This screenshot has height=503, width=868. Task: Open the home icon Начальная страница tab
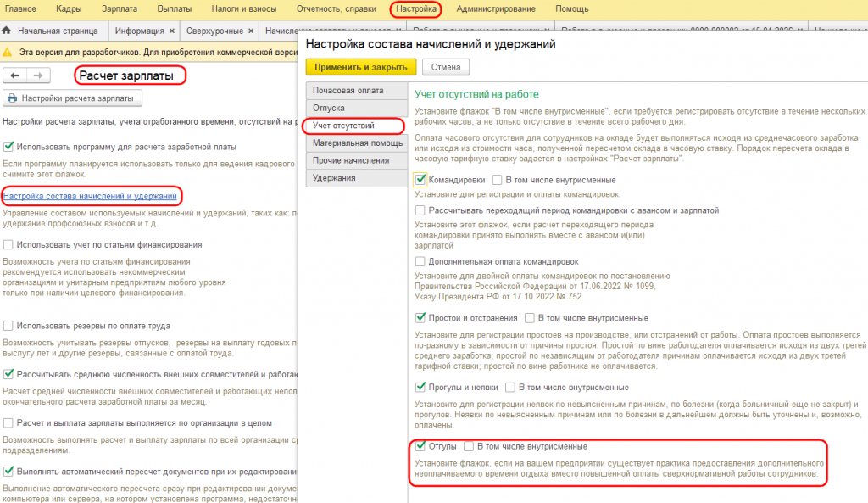tap(7, 31)
